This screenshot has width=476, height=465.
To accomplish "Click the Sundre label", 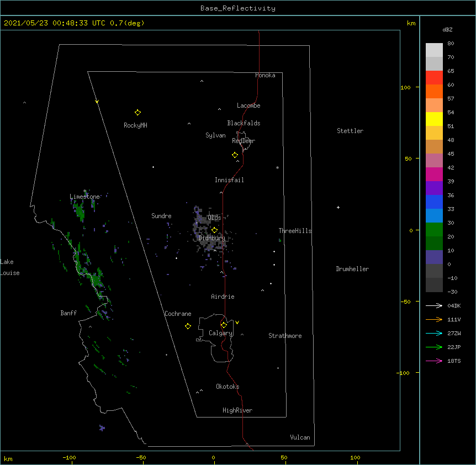I will pyautogui.click(x=161, y=216).
